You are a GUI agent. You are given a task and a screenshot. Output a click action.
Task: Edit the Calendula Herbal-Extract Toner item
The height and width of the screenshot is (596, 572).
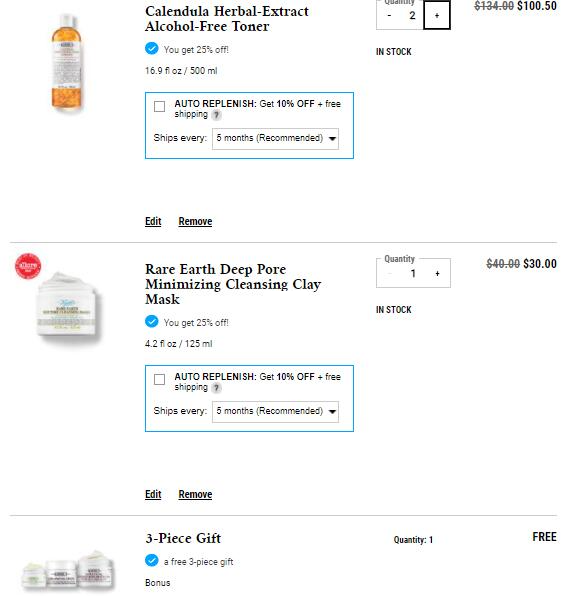[153, 221]
